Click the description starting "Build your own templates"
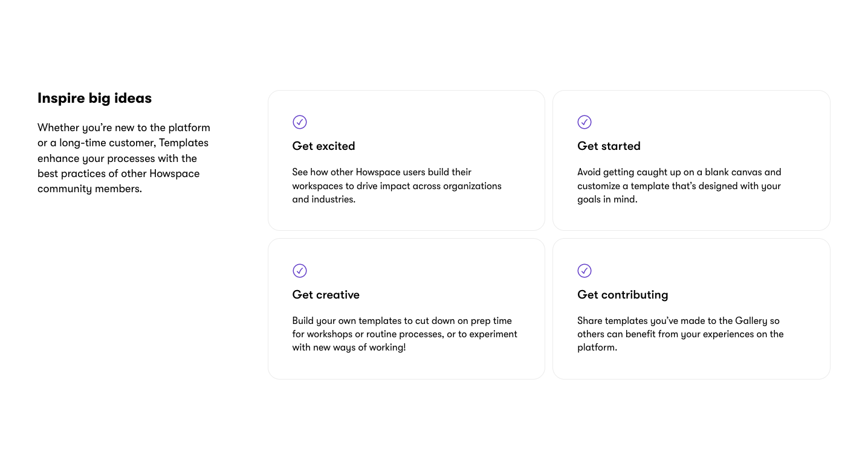Screen dimensions: 868x472 pos(405,334)
